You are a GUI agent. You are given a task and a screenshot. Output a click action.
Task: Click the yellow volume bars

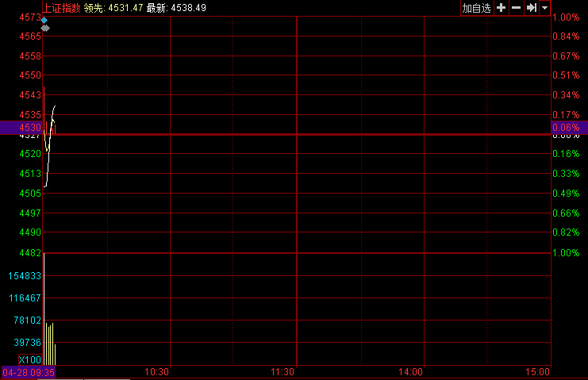[50, 343]
